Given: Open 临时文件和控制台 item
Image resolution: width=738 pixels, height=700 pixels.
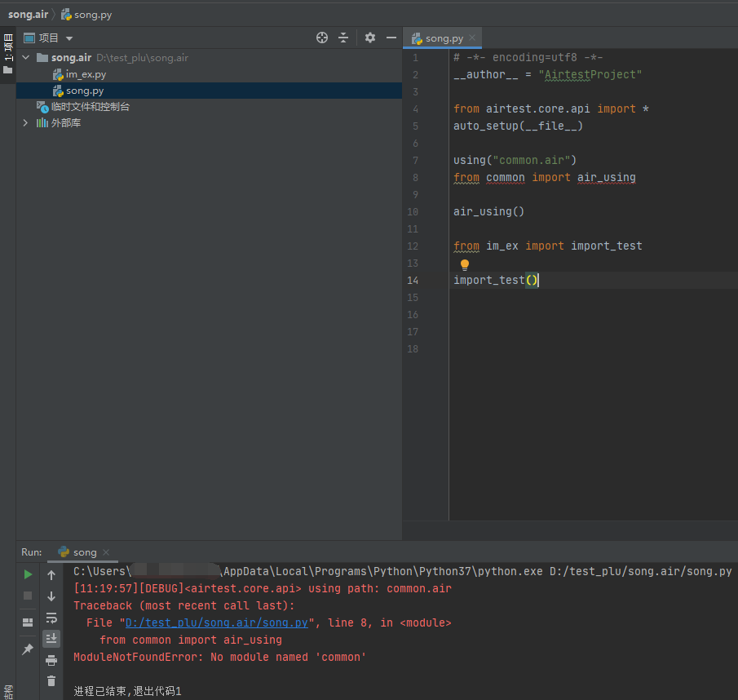Looking at the screenshot, I should [x=91, y=107].
